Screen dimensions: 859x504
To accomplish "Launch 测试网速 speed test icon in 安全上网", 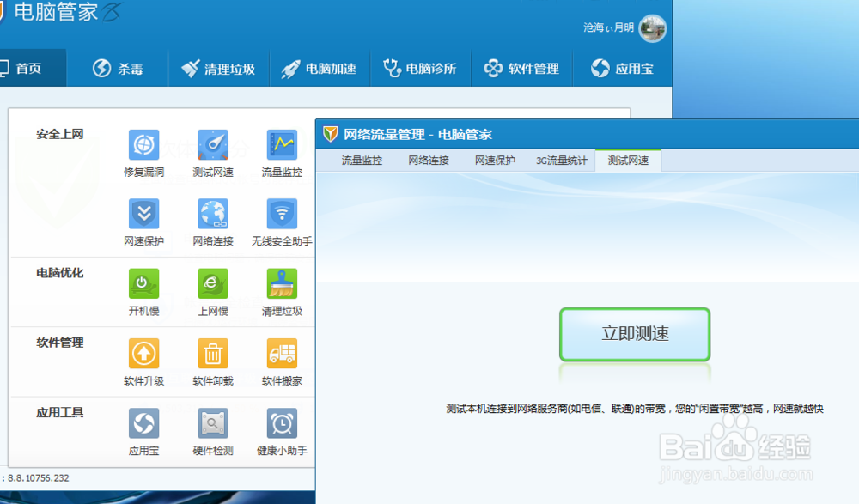I will pos(213,144).
